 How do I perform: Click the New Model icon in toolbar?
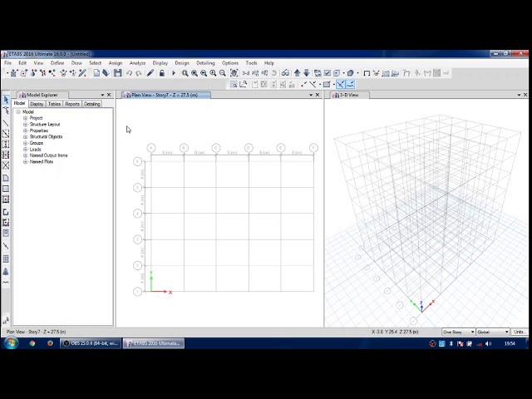96,73
